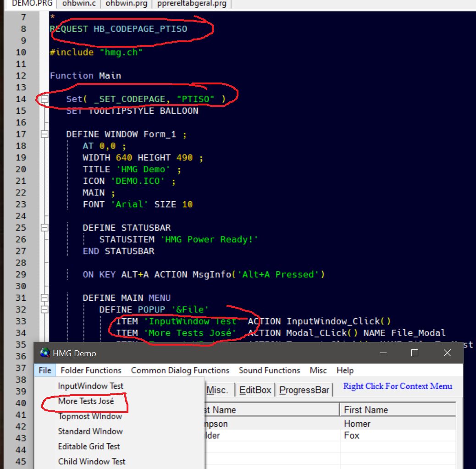Click the First Name column header

[x=398, y=410]
